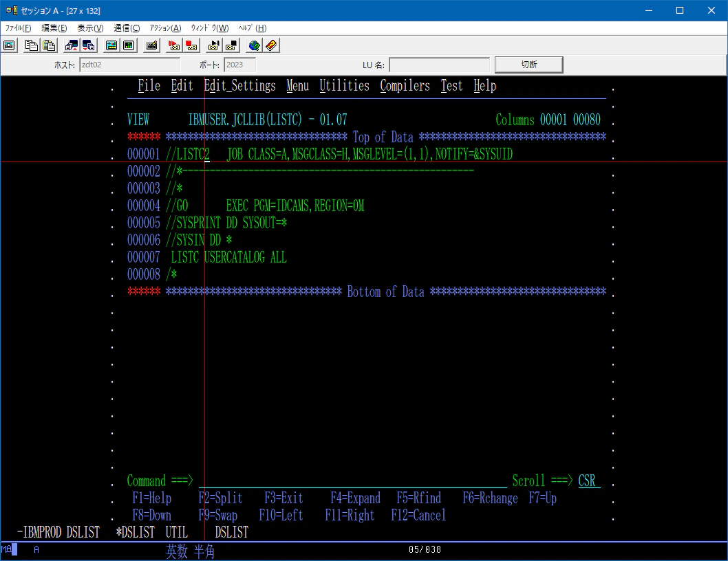Image resolution: width=728 pixels, height=561 pixels.
Task: Open the Edit_Settings ISPF menu
Action: [239, 86]
